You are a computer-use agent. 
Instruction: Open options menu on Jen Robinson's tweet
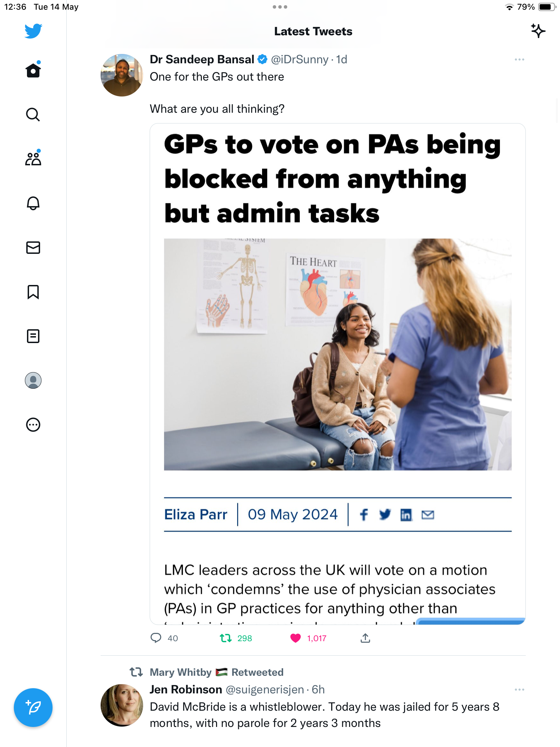coord(519,690)
